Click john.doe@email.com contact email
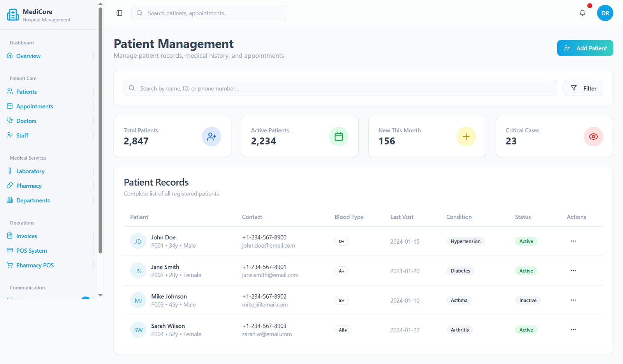 268,246
